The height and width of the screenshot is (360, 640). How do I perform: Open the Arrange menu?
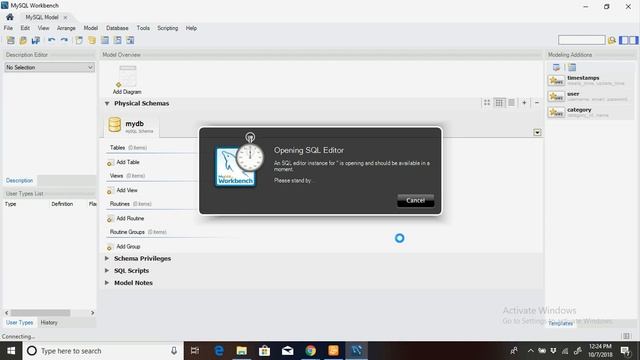coord(66,28)
